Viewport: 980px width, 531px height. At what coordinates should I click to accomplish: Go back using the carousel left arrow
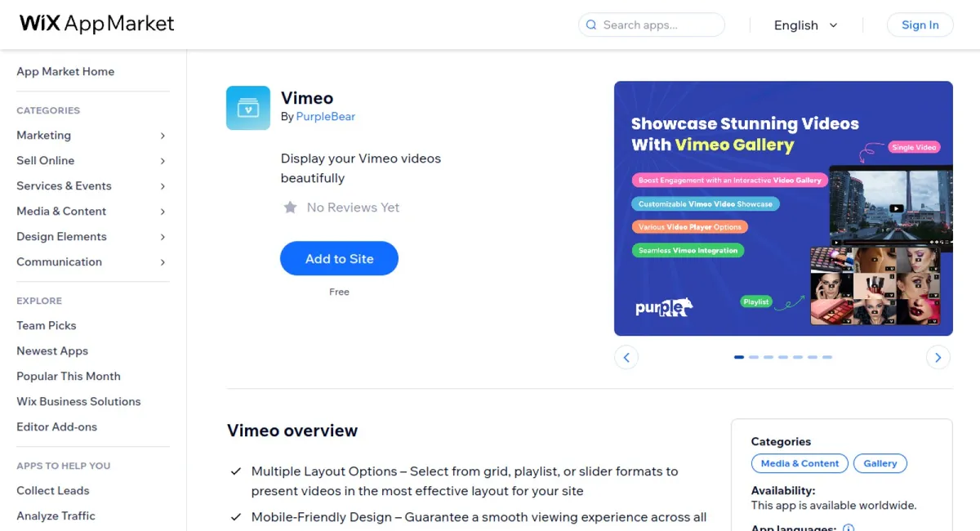point(626,357)
